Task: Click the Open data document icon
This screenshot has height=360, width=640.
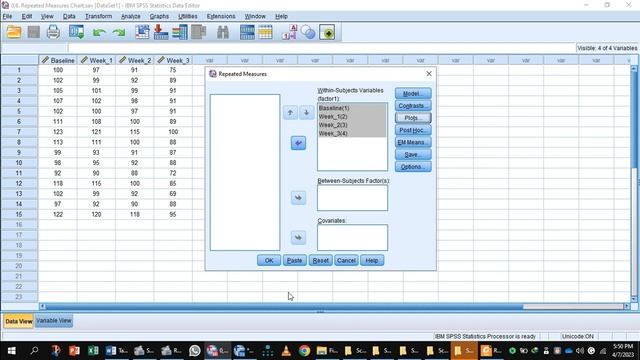Action: [14, 32]
